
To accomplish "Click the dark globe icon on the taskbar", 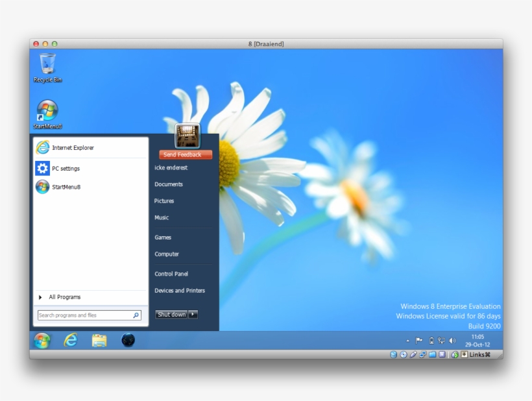I will pos(128,340).
